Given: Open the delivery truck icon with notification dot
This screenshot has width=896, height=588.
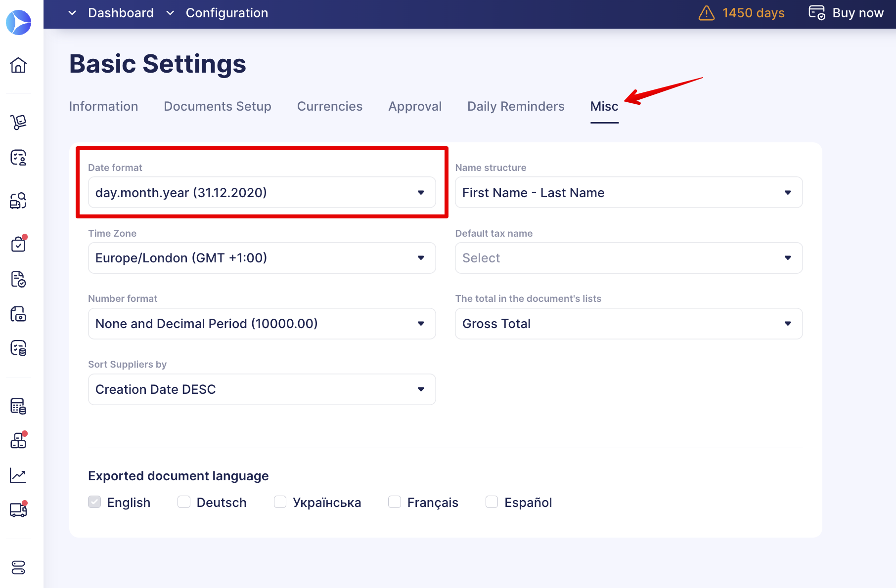Looking at the screenshot, I should pos(18,509).
